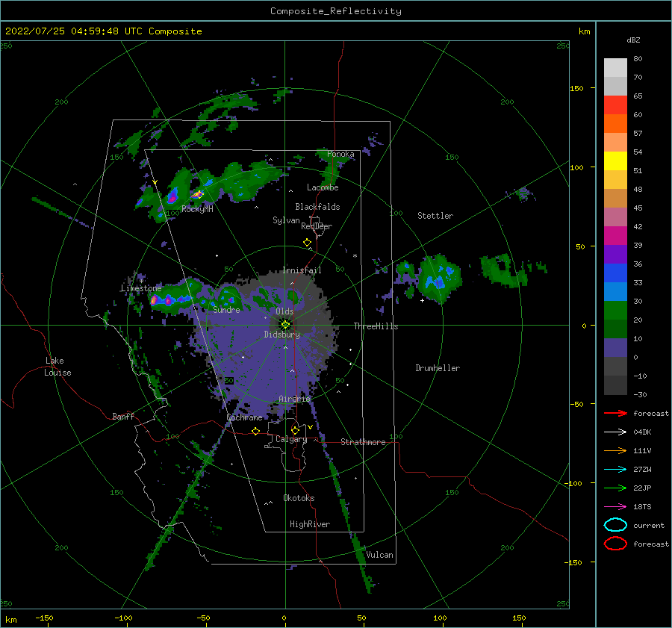The image size is (672, 628).
Task: Click the Strathmore town label
Action: pyautogui.click(x=363, y=442)
